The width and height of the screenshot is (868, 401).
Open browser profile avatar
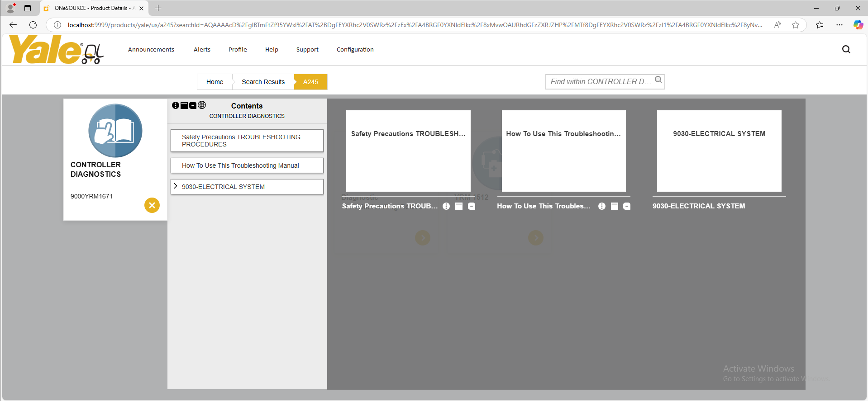point(11,8)
